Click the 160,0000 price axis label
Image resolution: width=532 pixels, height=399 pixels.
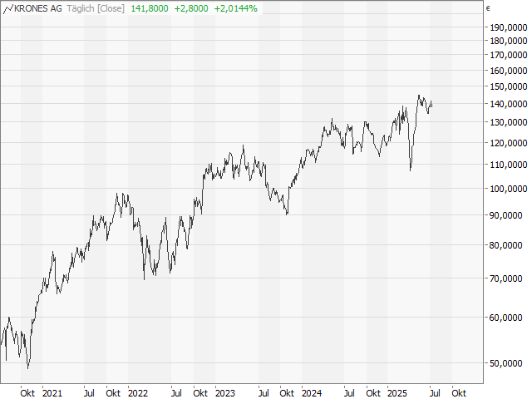pos(509,71)
